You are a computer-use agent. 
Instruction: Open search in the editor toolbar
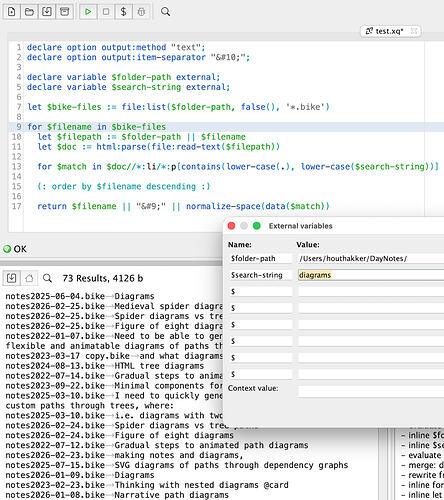165,12
